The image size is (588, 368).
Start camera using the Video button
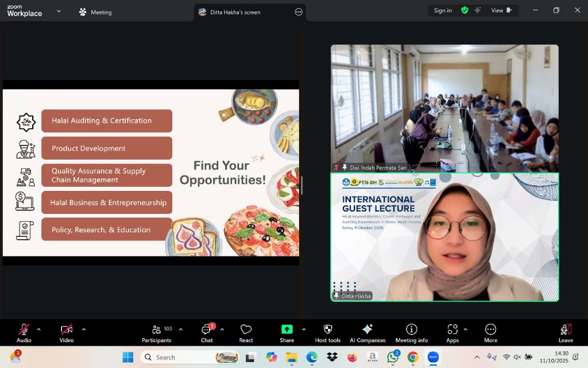(67, 330)
